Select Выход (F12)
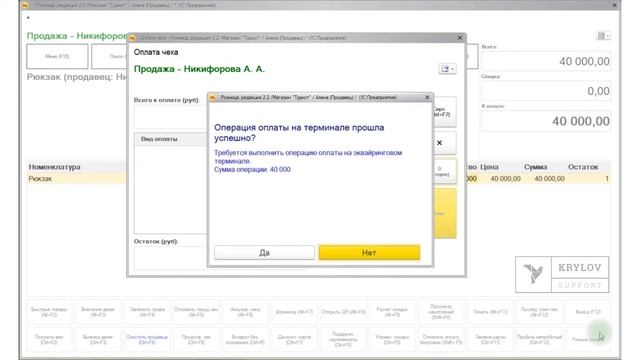This screenshot has width=640, height=360. click(588, 312)
